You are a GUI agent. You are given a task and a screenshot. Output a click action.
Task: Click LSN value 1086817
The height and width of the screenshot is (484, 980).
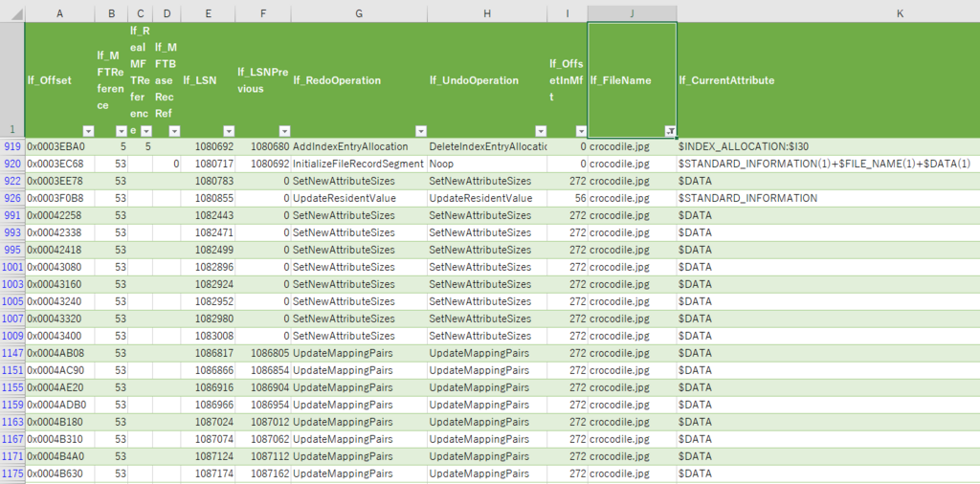(208, 353)
